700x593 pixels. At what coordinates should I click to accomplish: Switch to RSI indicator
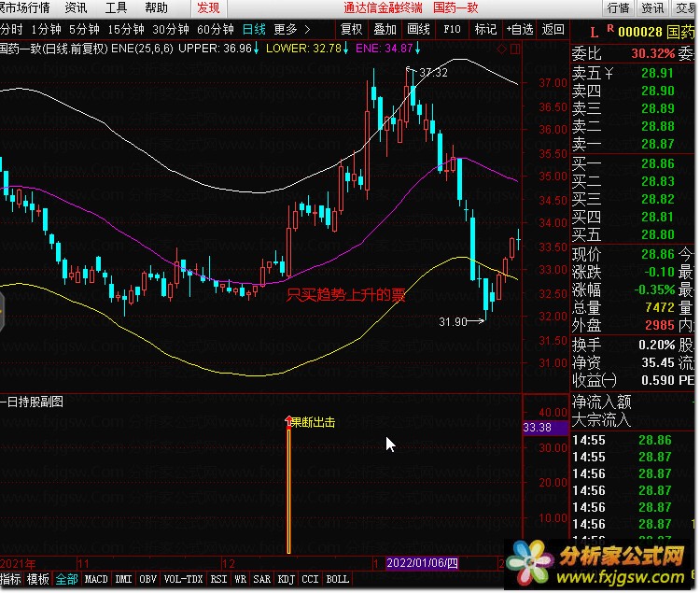click(x=218, y=579)
